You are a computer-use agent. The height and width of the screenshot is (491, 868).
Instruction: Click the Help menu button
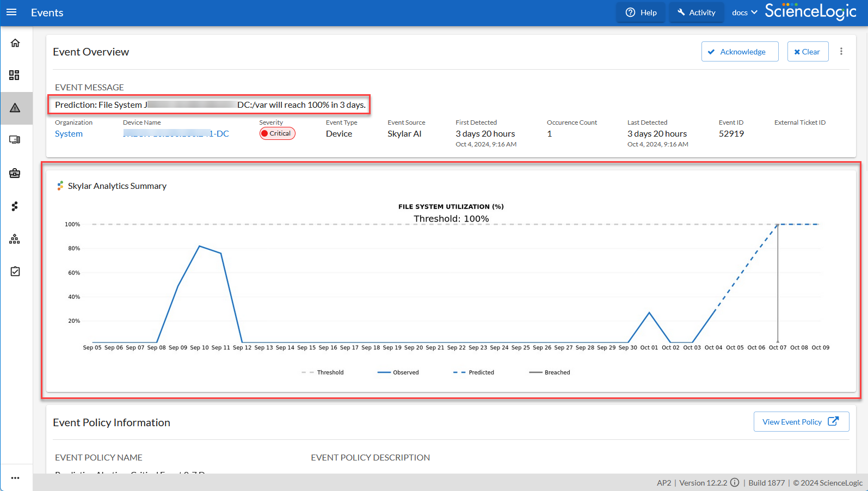[x=641, y=13]
